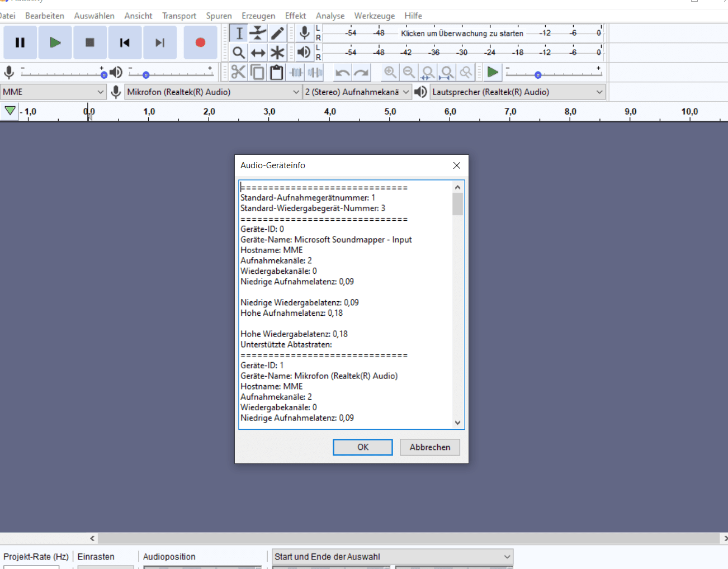Redo the last undone action
Screen dimensions: 728x569
point(362,72)
